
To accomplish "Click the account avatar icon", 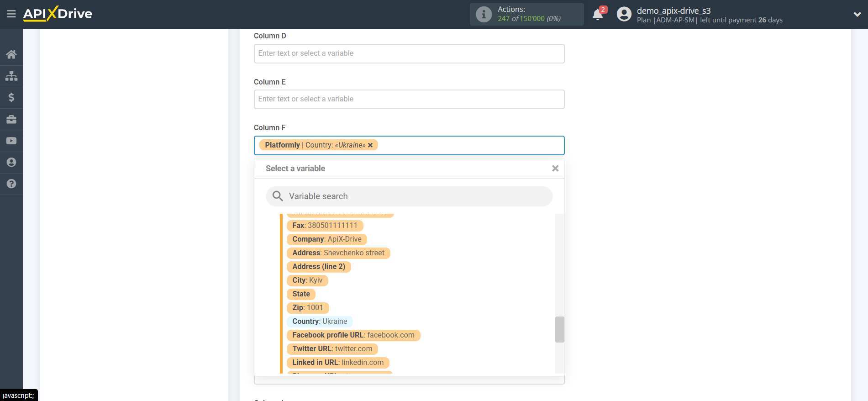I will click(624, 14).
